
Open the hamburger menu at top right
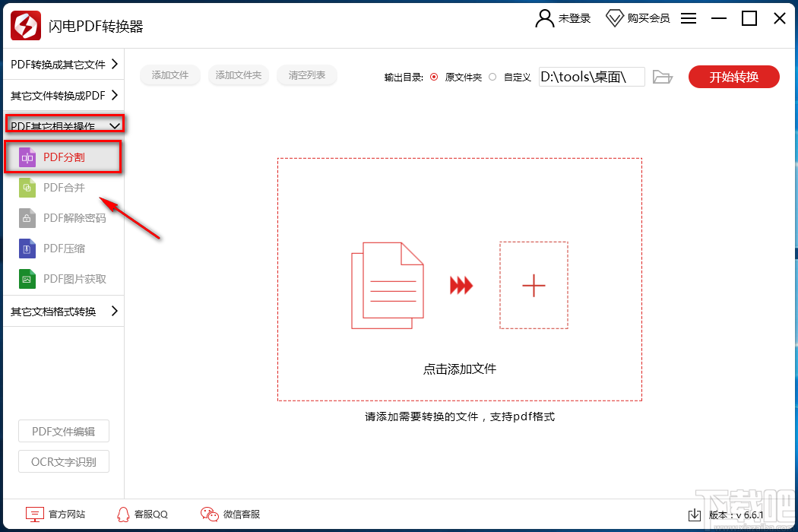pos(688,18)
